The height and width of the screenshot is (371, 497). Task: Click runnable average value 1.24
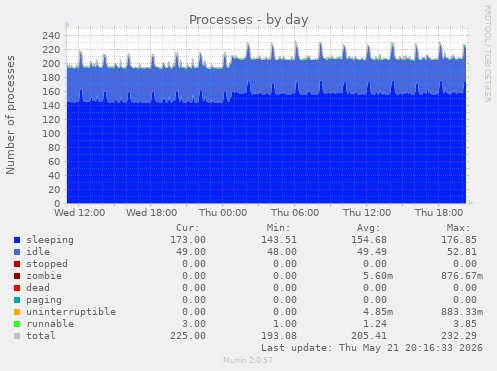(375, 324)
